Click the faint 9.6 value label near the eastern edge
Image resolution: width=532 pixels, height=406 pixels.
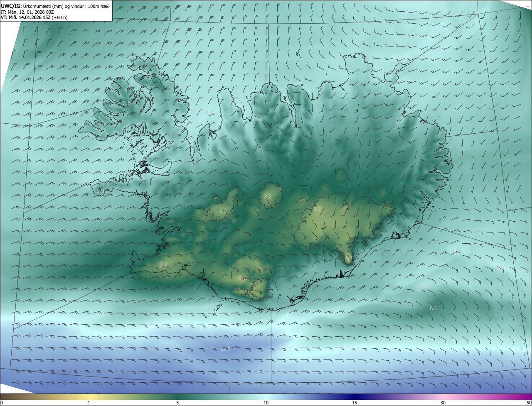pos(500,268)
